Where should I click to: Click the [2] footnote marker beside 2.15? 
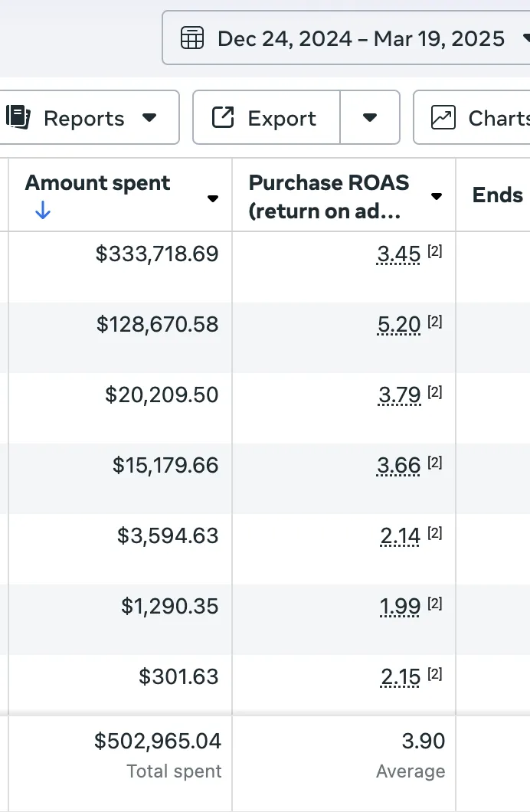[x=435, y=674]
